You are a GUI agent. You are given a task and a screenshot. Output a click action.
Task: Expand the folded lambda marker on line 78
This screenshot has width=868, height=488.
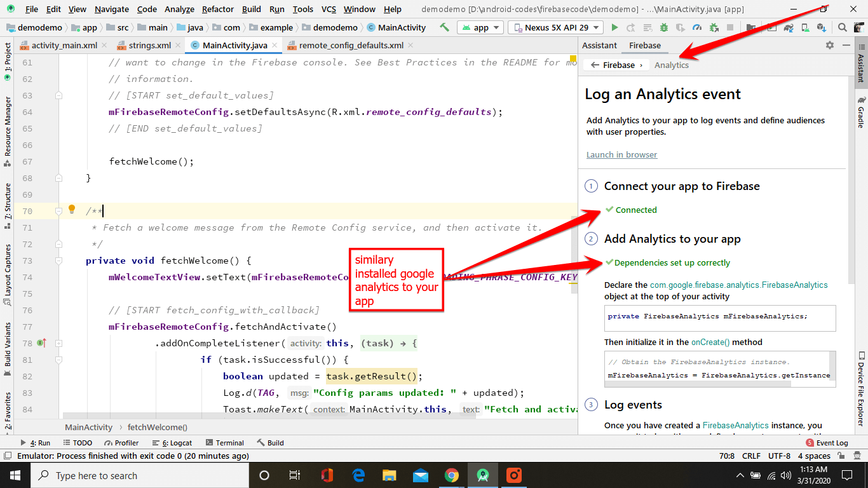coord(58,343)
